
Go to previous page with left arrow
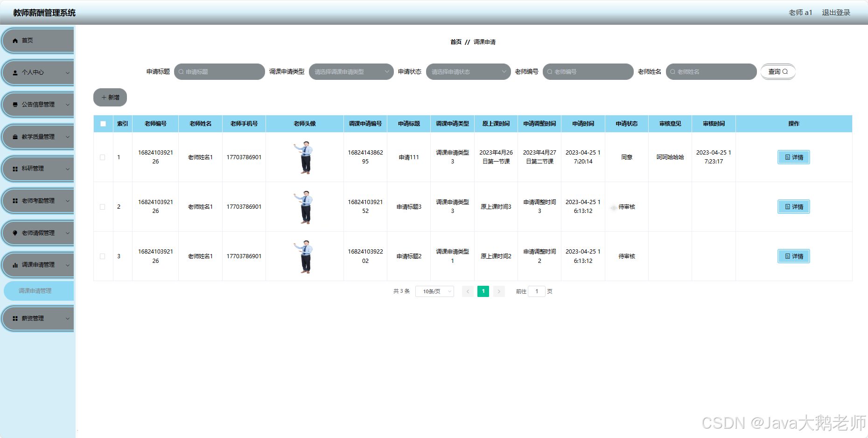click(x=468, y=291)
